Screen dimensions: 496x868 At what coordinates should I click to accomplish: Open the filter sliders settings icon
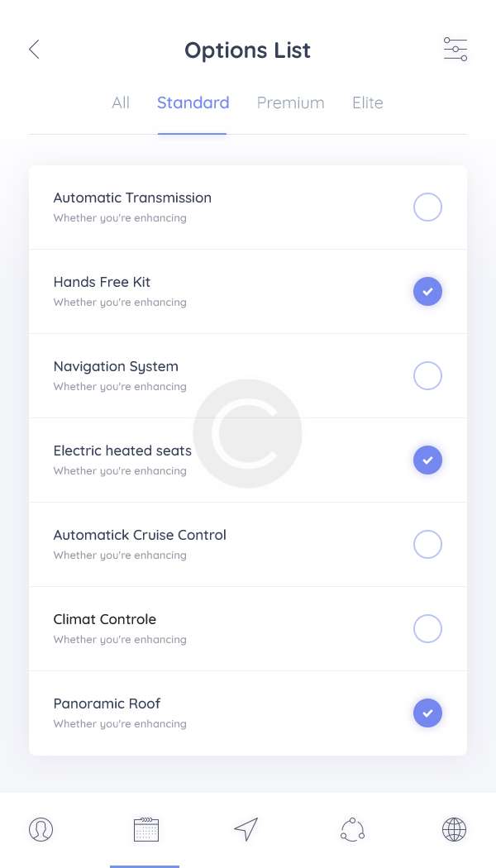(x=455, y=50)
